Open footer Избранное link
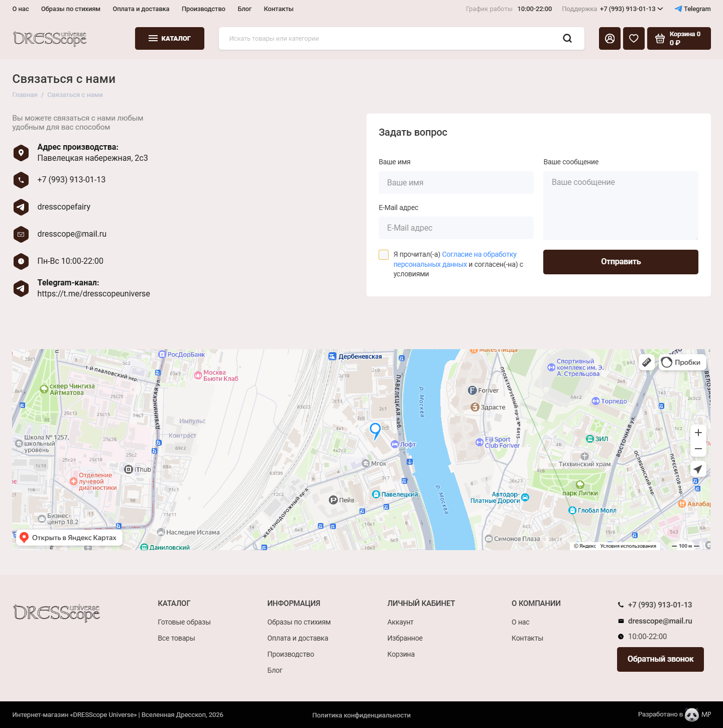 [405, 638]
